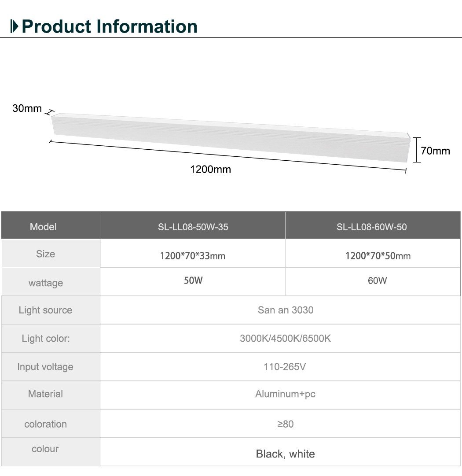Click the 60W wattage value
The height and width of the screenshot is (476, 462).
click(378, 280)
